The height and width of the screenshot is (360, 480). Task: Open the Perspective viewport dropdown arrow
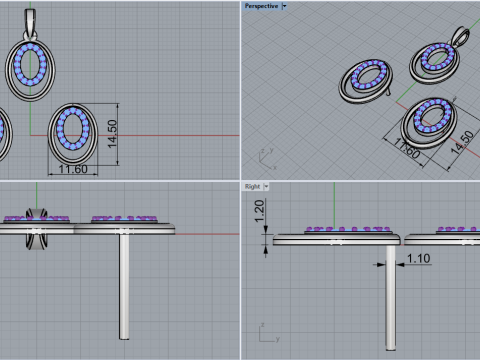coord(284,6)
